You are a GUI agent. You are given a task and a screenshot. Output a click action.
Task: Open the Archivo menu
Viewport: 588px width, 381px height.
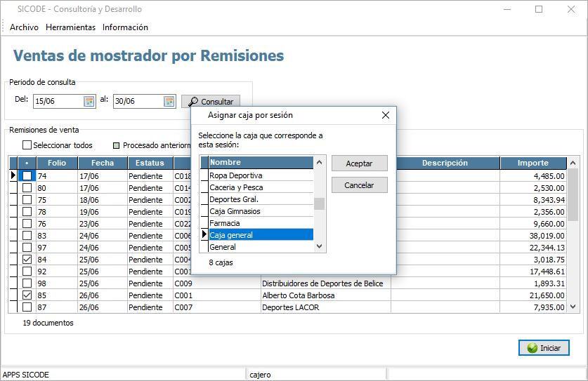[x=24, y=27]
